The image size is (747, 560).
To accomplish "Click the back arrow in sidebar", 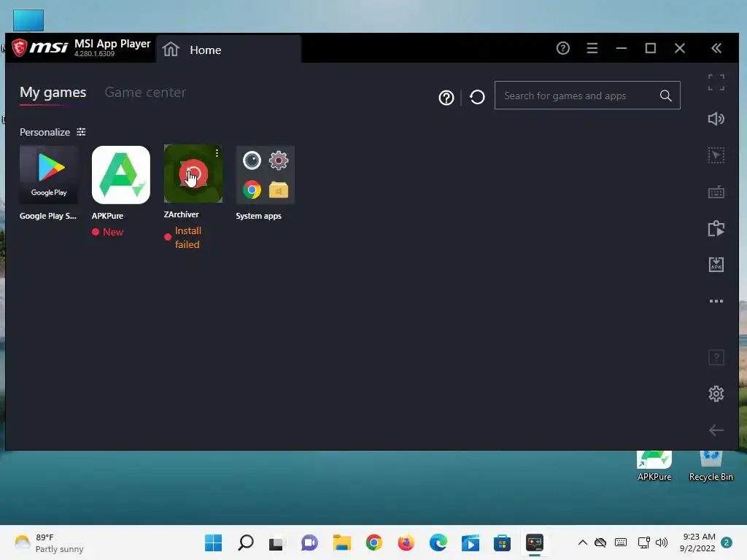I will click(716, 430).
